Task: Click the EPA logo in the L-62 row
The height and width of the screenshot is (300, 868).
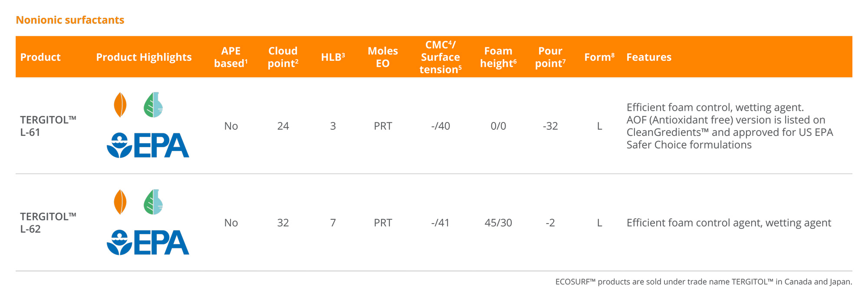Action: tap(148, 242)
